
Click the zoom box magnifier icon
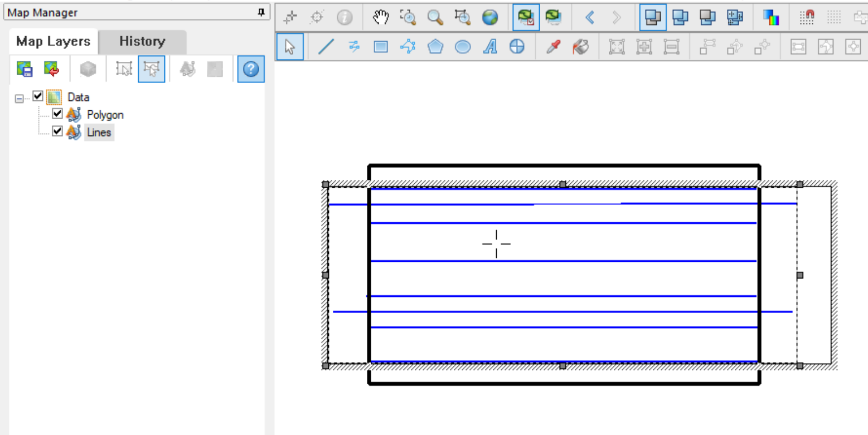tap(408, 18)
